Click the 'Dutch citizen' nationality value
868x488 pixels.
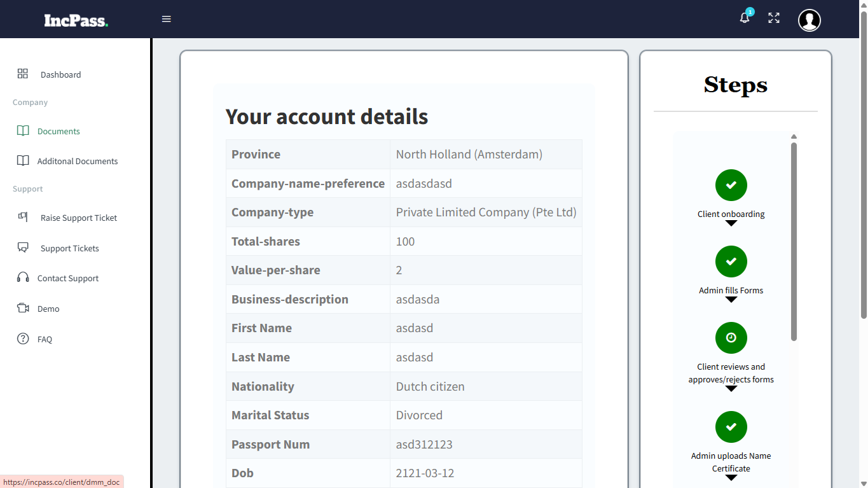point(431,386)
